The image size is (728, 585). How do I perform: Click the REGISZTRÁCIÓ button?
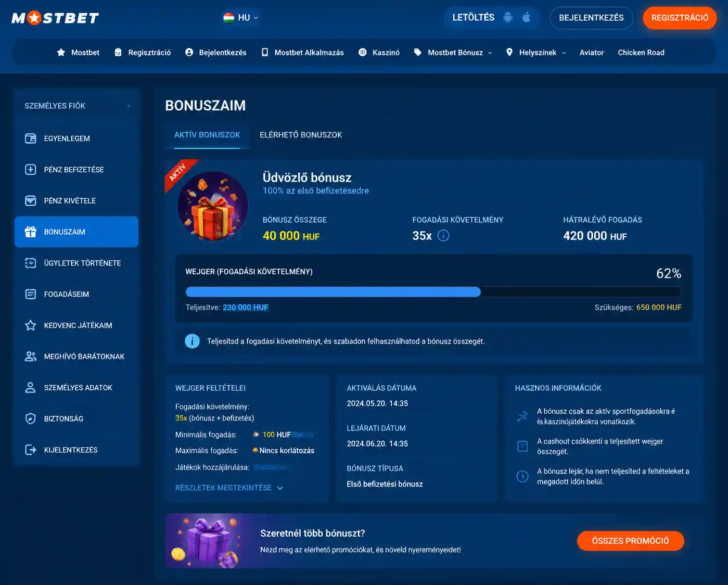pos(680,18)
